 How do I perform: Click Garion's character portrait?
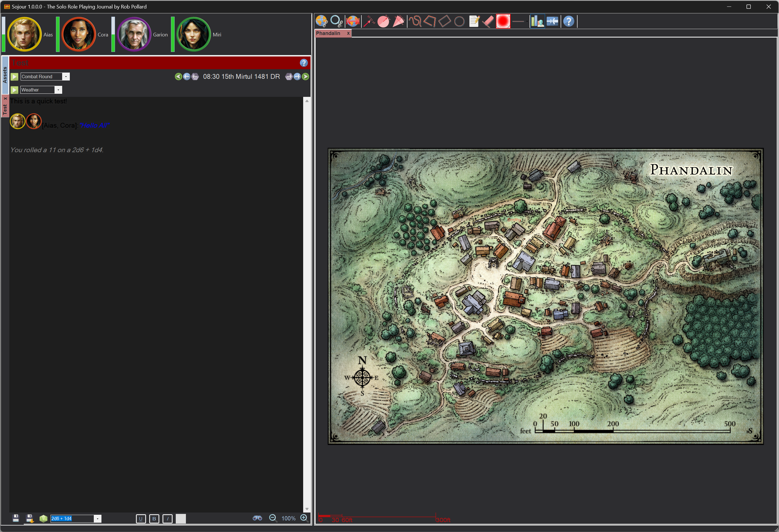tap(134, 34)
